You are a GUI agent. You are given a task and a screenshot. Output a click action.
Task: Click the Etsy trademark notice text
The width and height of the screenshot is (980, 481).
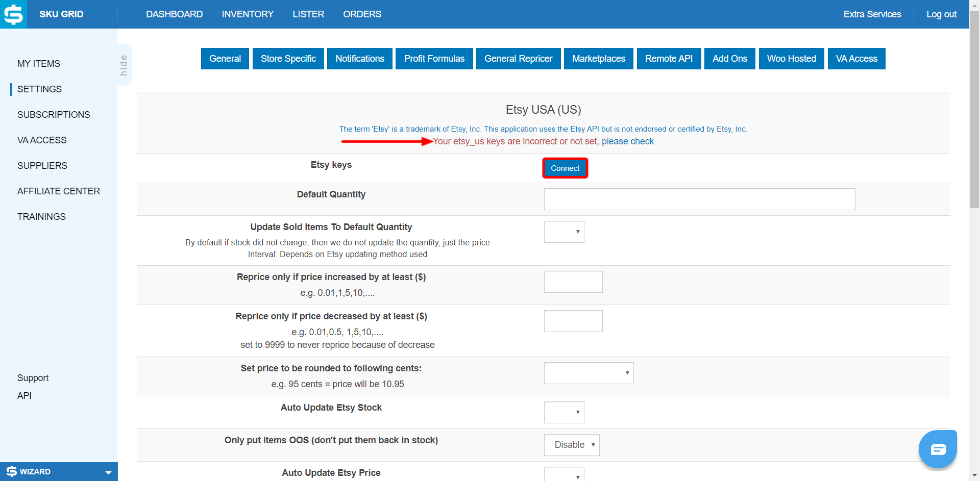(x=543, y=129)
